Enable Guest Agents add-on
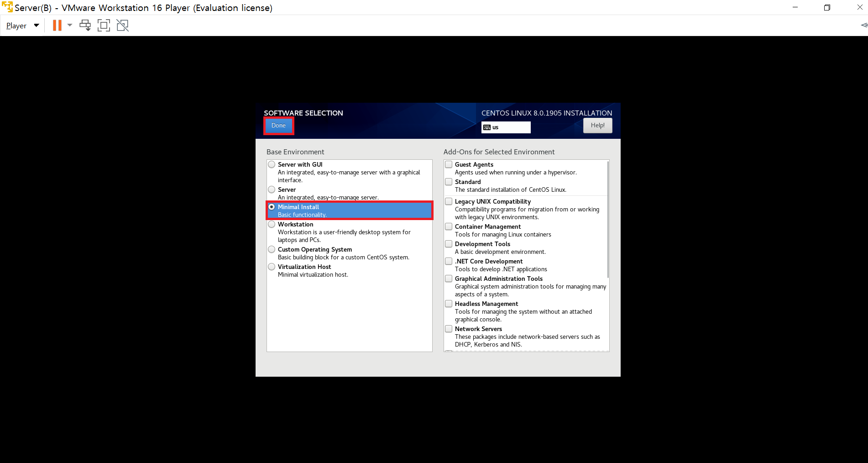This screenshot has height=463, width=868. [x=449, y=164]
